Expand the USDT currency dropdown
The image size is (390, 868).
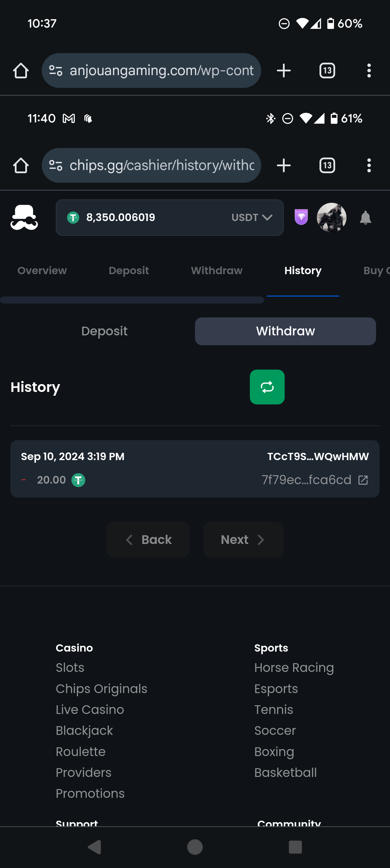[x=252, y=217]
